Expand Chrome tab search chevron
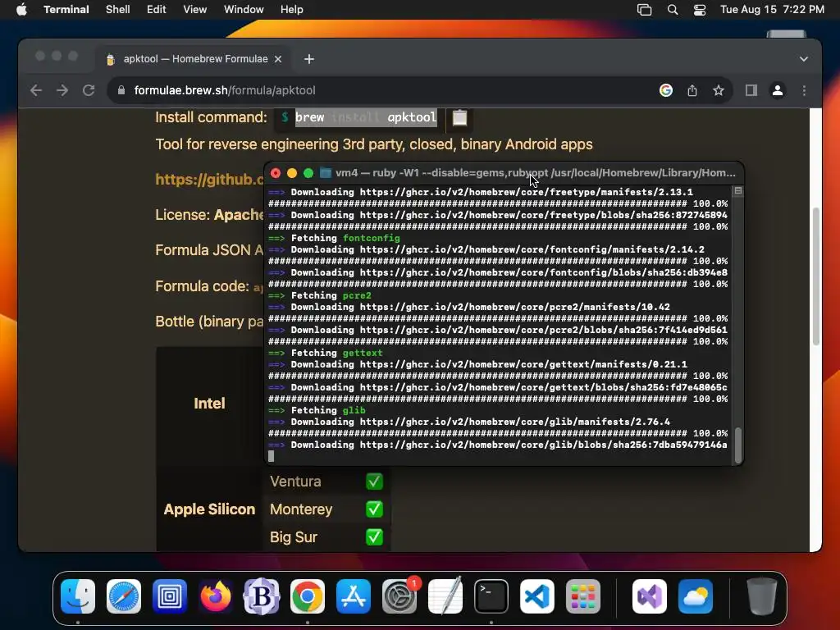Viewport: 840px width, 630px height. point(804,59)
